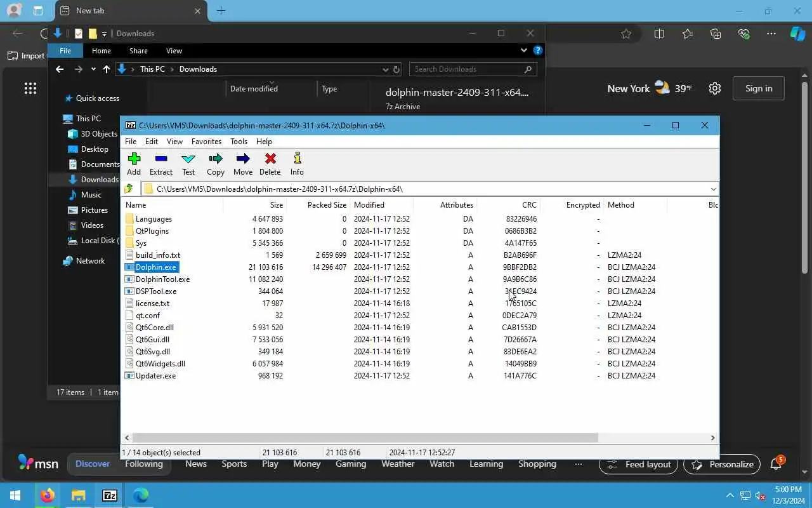Open the Favorites menu
The width and height of the screenshot is (812, 508).
(x=206, y=142)
